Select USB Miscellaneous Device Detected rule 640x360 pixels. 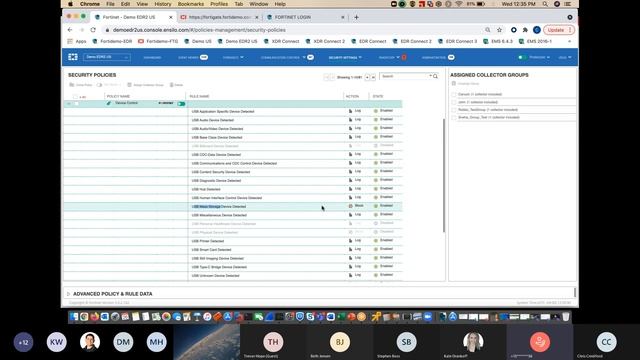coord(219,215)
